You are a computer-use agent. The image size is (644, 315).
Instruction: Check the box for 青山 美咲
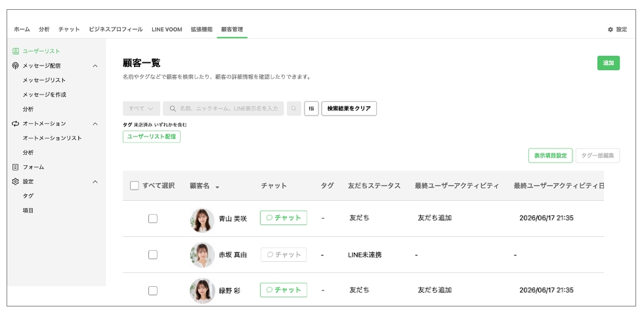[x=153, y=219]
